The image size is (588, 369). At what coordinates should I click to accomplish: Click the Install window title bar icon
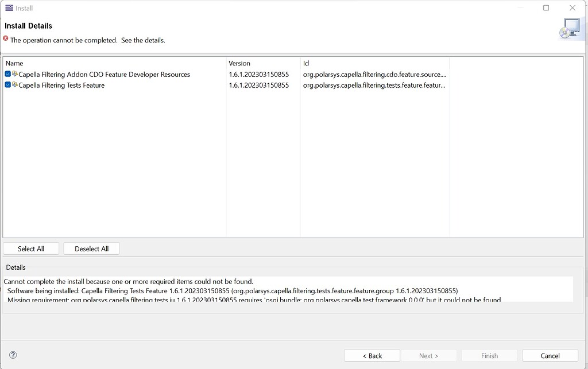[9, 8]
